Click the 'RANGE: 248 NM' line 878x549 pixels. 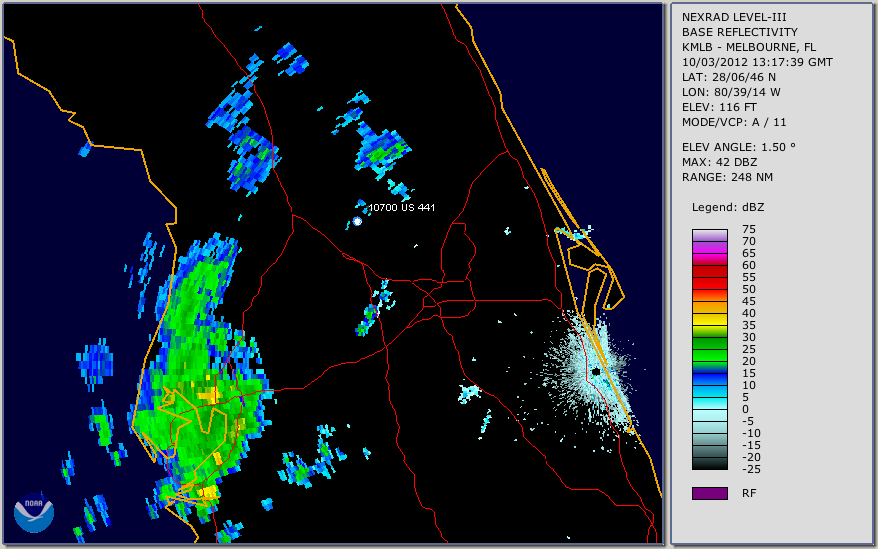727,178
